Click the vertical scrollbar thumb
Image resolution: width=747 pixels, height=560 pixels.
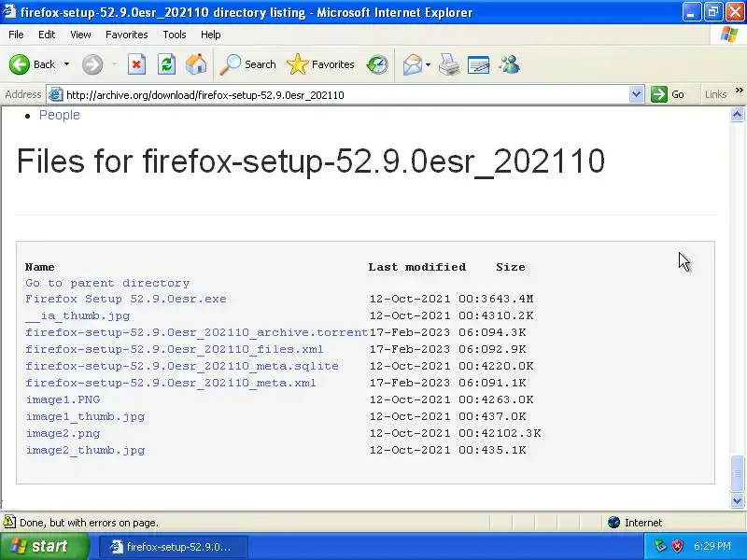point(737,473)
